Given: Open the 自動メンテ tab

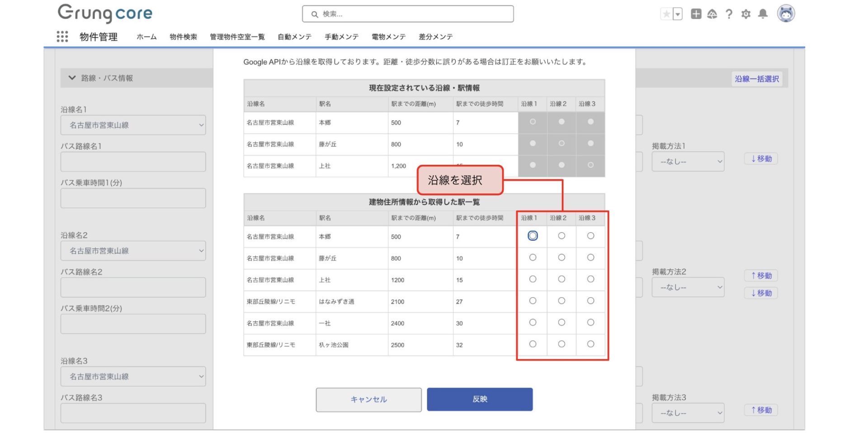Looking at the screenshot, I should tap(294, 37).
